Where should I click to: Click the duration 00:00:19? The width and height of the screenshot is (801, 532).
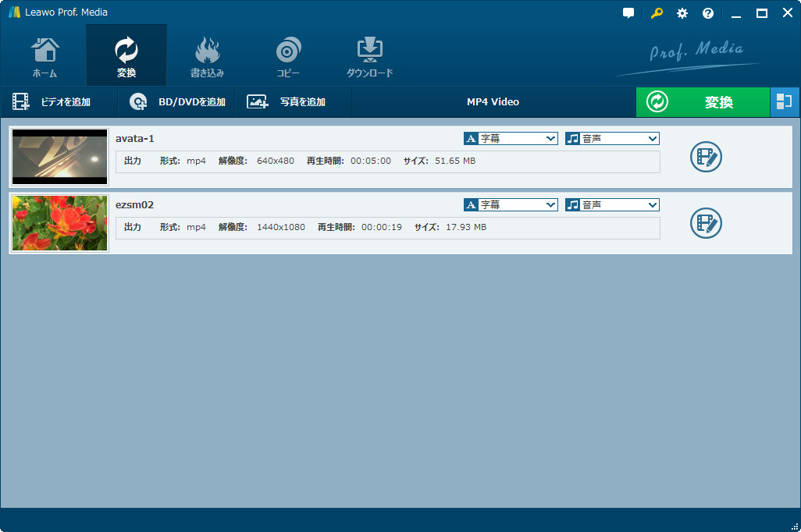point(382,227)
